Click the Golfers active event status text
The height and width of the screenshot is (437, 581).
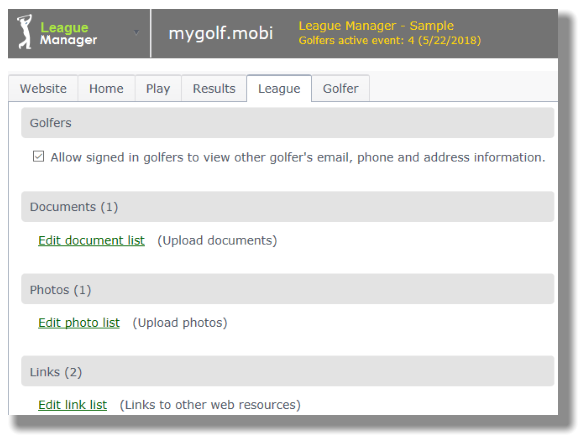(390, 40)
